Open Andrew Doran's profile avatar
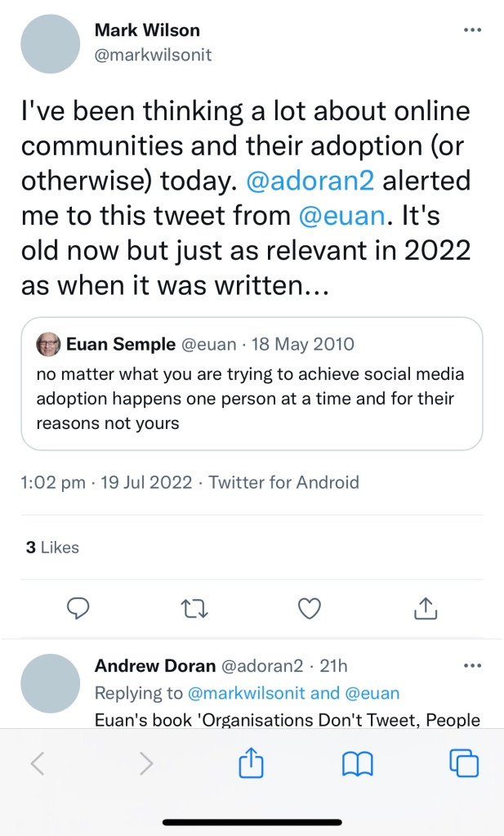Screen dimensions: 504x836 click(x=51, y=683)
